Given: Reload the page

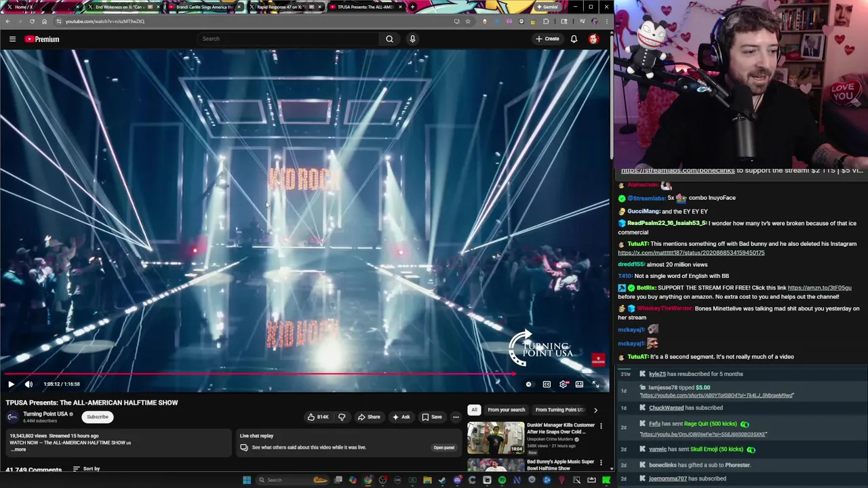Looking at the screenshot, I should click(32, 21).
